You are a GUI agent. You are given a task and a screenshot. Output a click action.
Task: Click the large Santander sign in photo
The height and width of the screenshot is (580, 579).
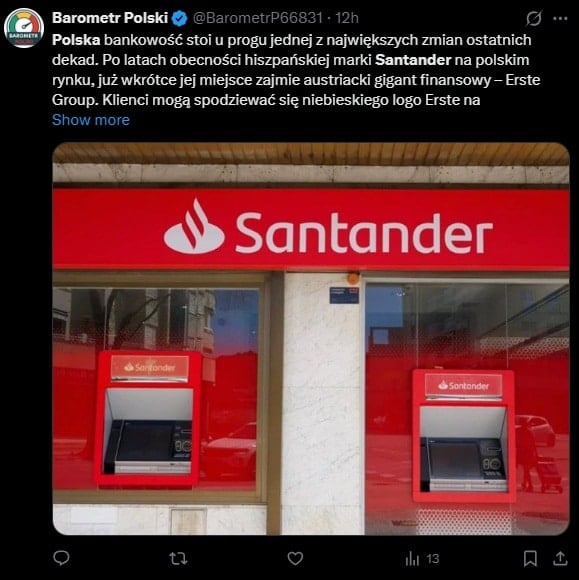328,230
